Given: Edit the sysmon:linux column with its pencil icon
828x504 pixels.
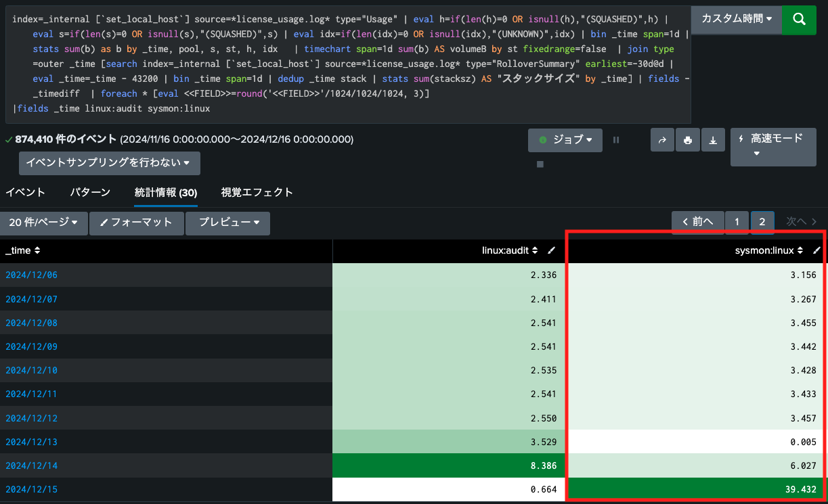Looking at the screenshot, I should tap(817, 250).
